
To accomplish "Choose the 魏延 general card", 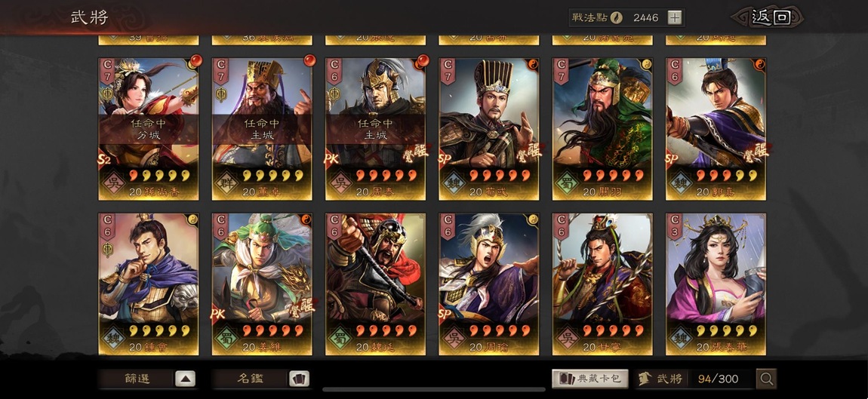I will coord(375,284).
